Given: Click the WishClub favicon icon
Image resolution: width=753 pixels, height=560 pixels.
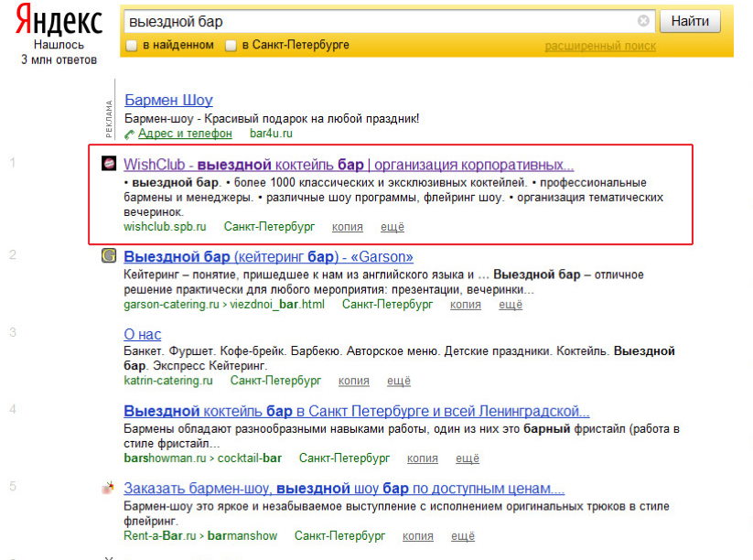Looking at the screenshot, I should click(109, 165).
